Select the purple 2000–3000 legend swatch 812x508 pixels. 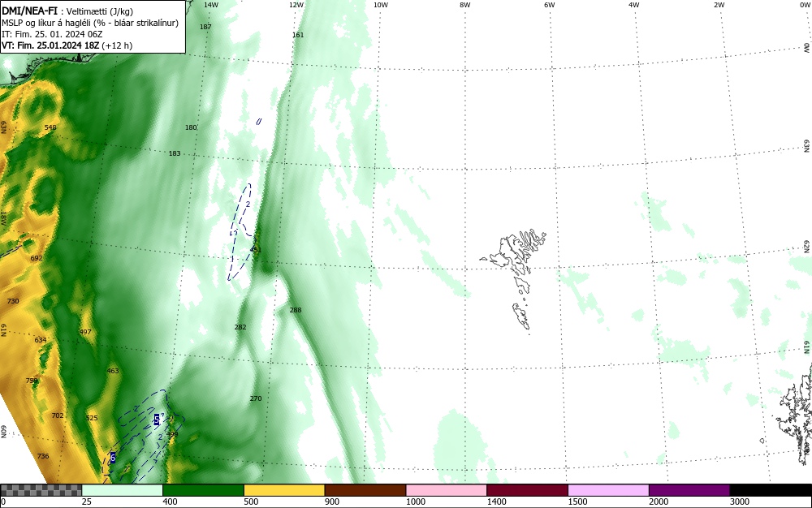(689, 490)
